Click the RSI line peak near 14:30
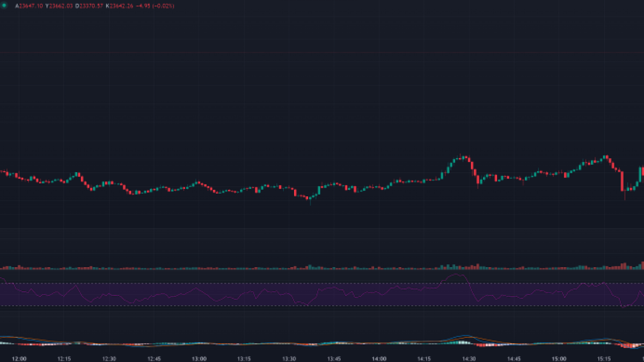This screenshot has height=362, width=644. [457, 275]
